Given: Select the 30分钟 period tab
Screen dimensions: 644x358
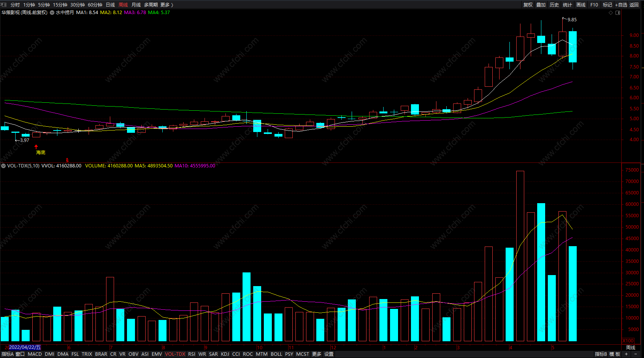Looking at the screenshot, I should (x=78, y=5).
